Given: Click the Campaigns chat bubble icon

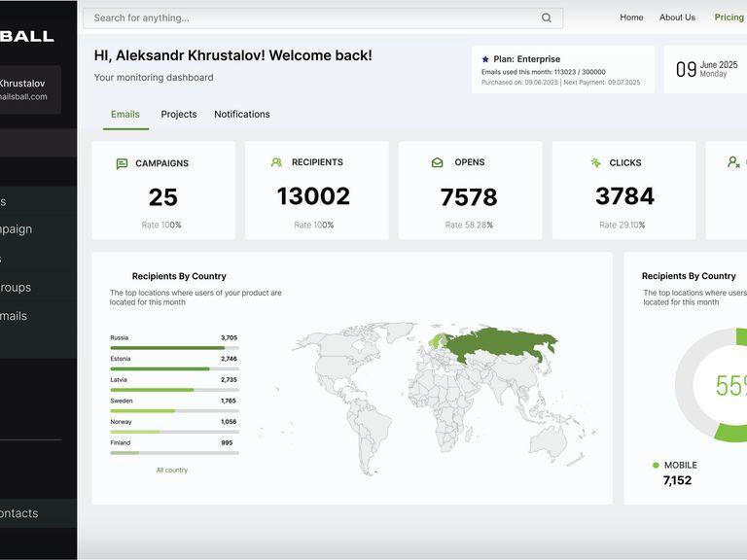Looking at the screenshot, I should (x=122, y=163).
